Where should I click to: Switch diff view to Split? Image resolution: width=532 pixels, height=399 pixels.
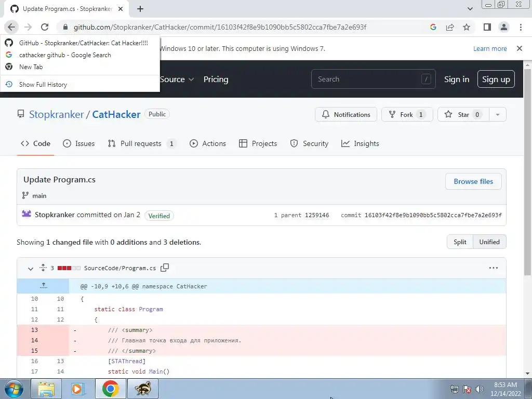pos(460,242)
